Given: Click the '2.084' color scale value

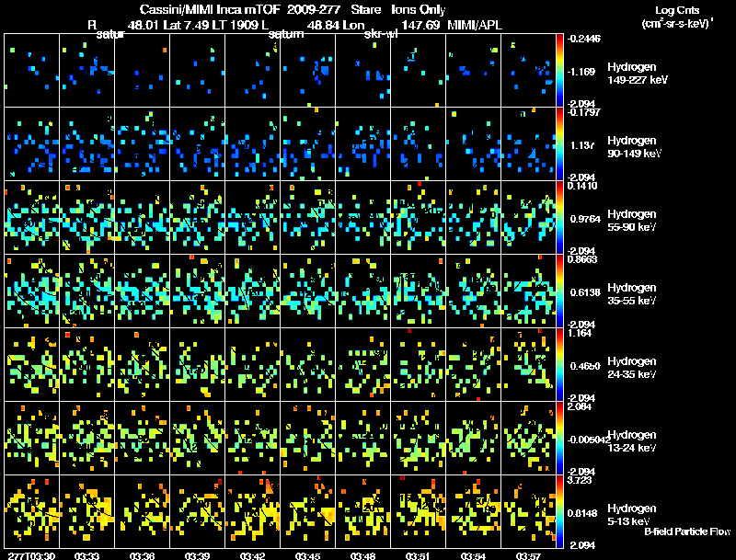Looking at the screenshot, I should click(580, 406).
